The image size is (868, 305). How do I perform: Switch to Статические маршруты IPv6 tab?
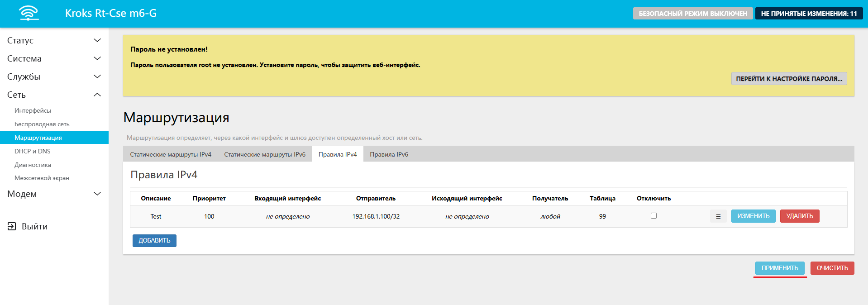(x=265, y=154)
